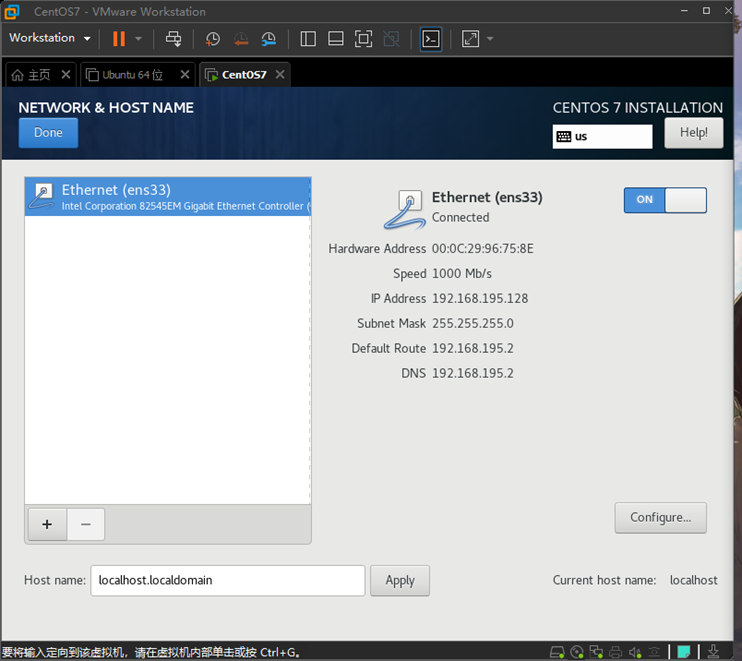Click the Connected status text

[x=460, y=218]
